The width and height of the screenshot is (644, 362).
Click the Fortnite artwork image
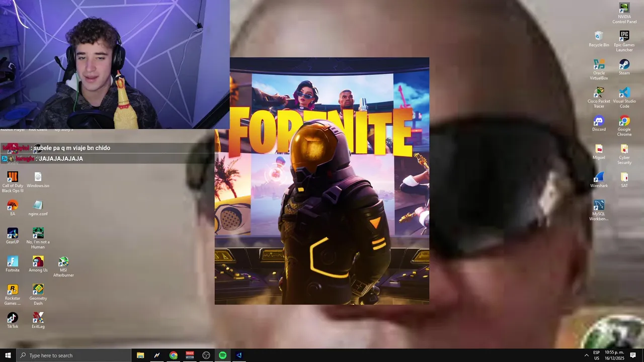click(x=322, y=181)
